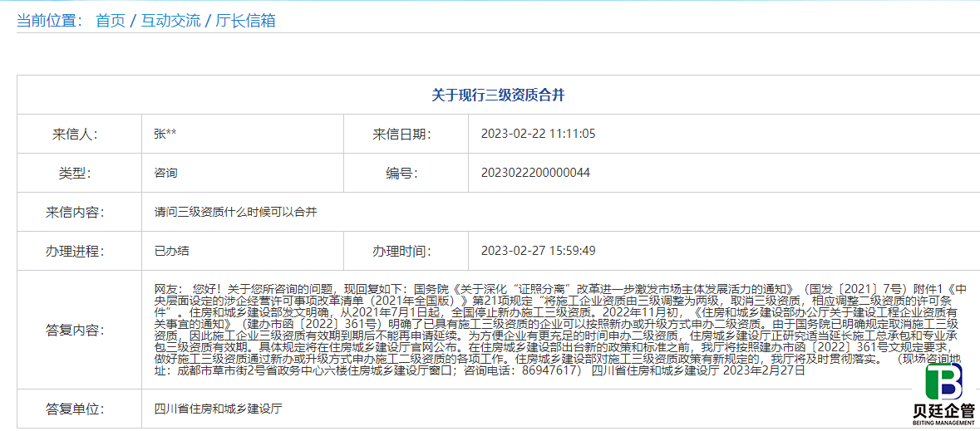Click the 办理进程 label cell

79,251
